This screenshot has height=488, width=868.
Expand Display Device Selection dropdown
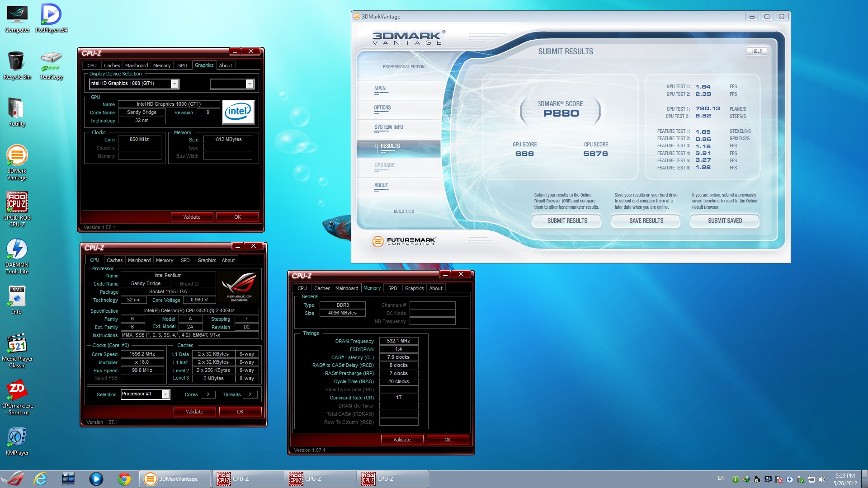[x=174, y=84]
